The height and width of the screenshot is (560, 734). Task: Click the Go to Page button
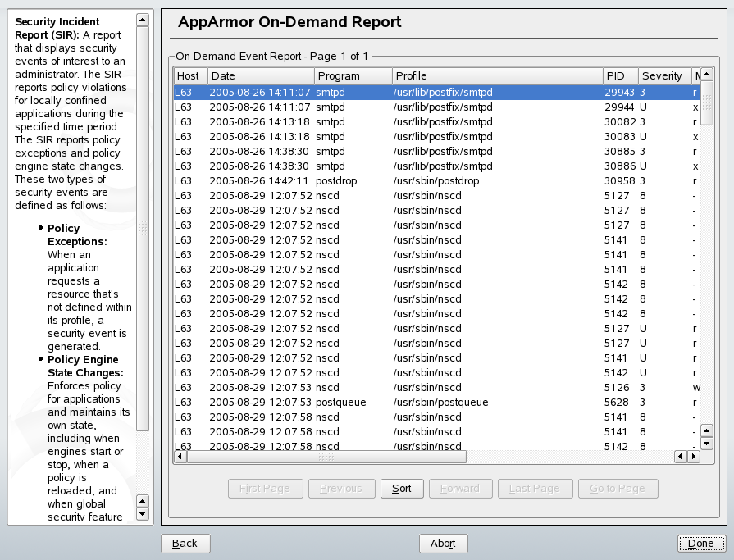pyautogui.click(x=618, y=488)
